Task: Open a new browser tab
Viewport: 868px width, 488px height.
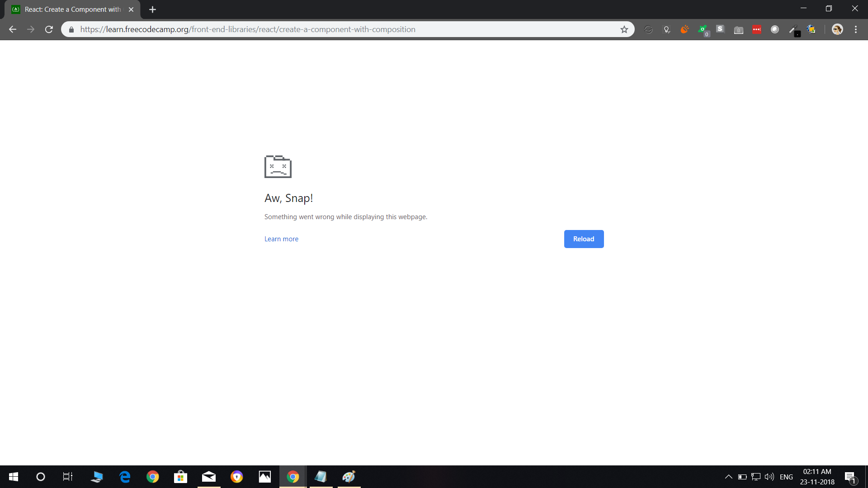Action: click(152, 9)
